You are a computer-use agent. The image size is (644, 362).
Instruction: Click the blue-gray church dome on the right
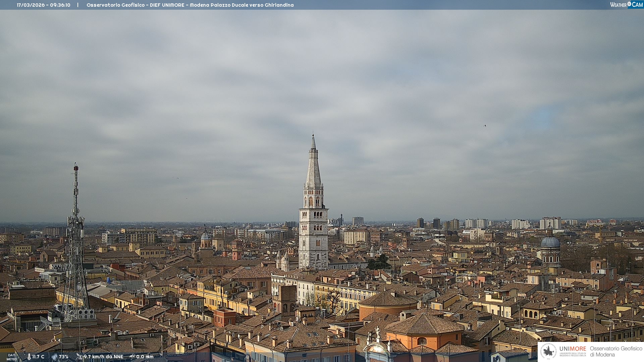tap(550, 242)
